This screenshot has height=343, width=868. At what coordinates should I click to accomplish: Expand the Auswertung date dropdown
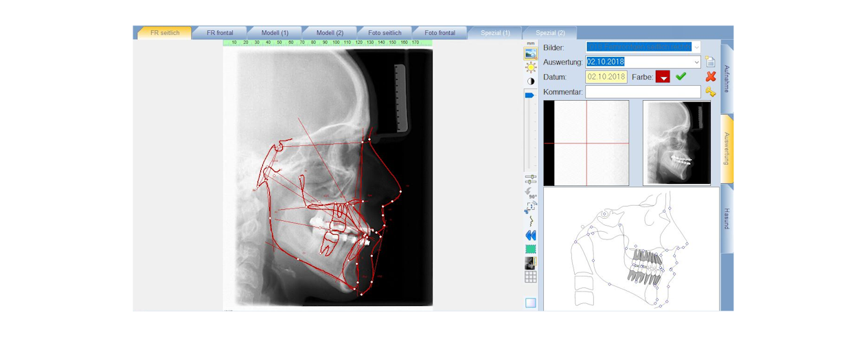[696, 62]
